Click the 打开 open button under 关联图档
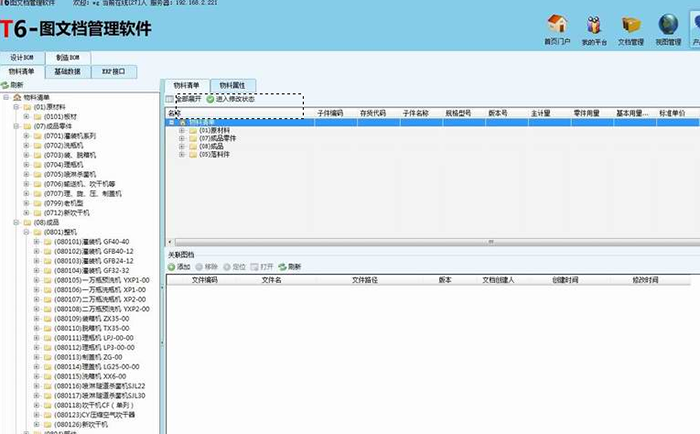This screenshot has width=700, height=434. pyautogui.click(x=262, y=267)
